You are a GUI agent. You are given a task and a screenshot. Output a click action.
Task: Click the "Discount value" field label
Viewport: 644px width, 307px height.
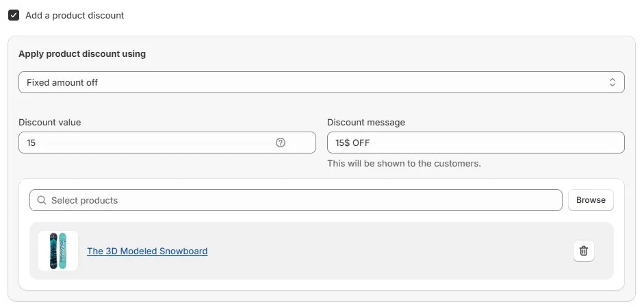(x=49, y=122)
